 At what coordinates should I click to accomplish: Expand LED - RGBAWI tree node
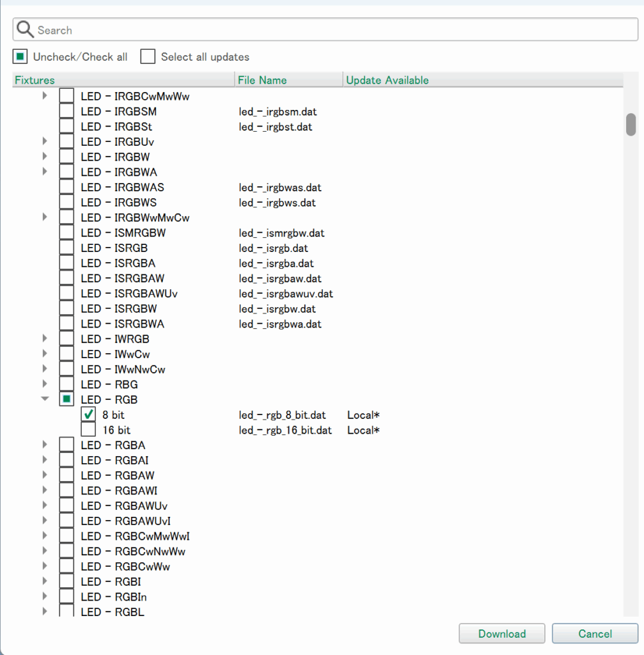pyautogui.click(x=45, y=491)
